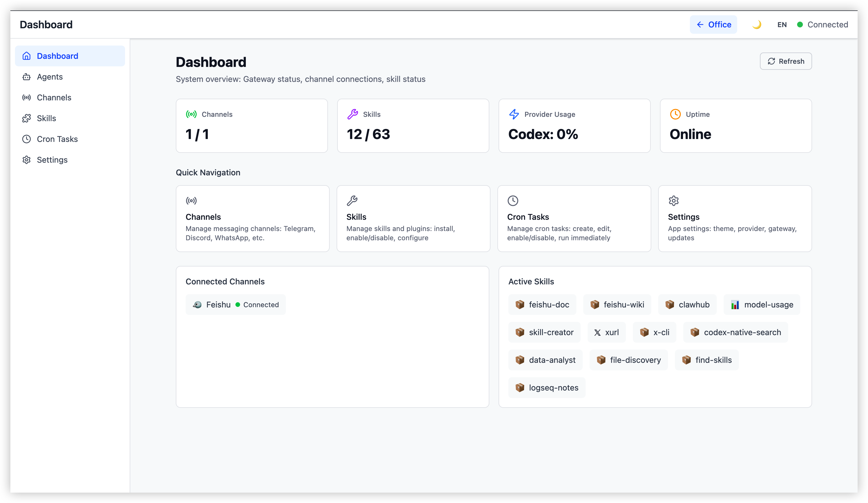The width and height of the screenshot is (868, 503).
Task: Click the Active Skills panel heading
Action: (531, 281)
